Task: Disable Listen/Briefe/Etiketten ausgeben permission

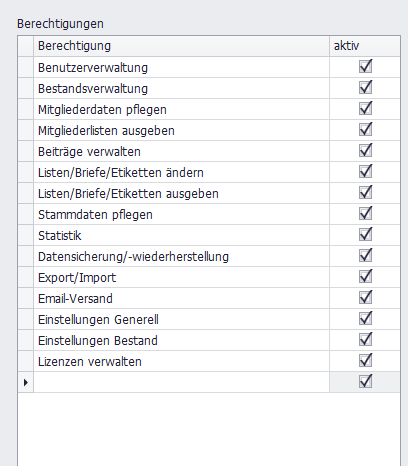Action: point(365,193)
